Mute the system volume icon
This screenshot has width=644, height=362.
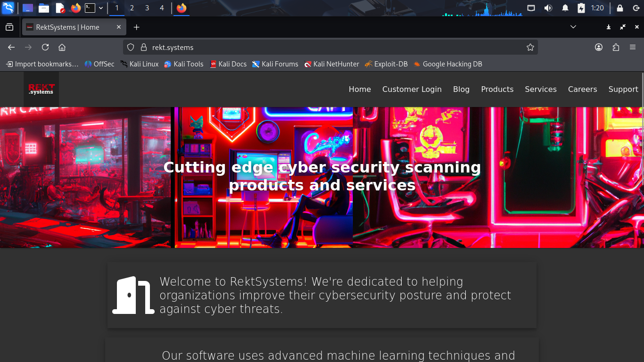coord(548,8)
